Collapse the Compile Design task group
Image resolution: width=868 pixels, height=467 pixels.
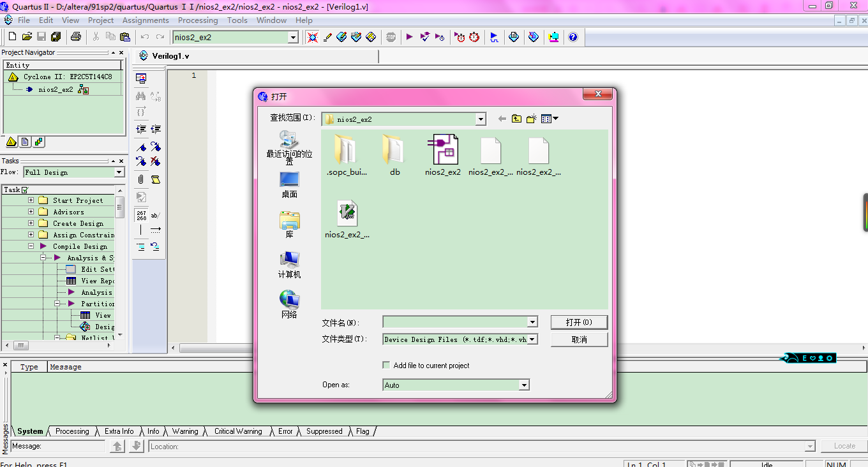pyautogui.click(x=31, y=246)
